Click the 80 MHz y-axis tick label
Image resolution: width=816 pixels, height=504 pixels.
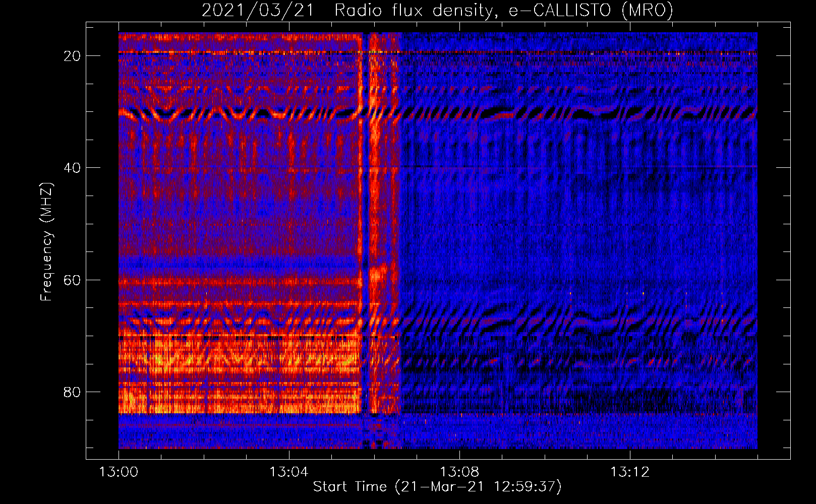click(x=73, y=392)
